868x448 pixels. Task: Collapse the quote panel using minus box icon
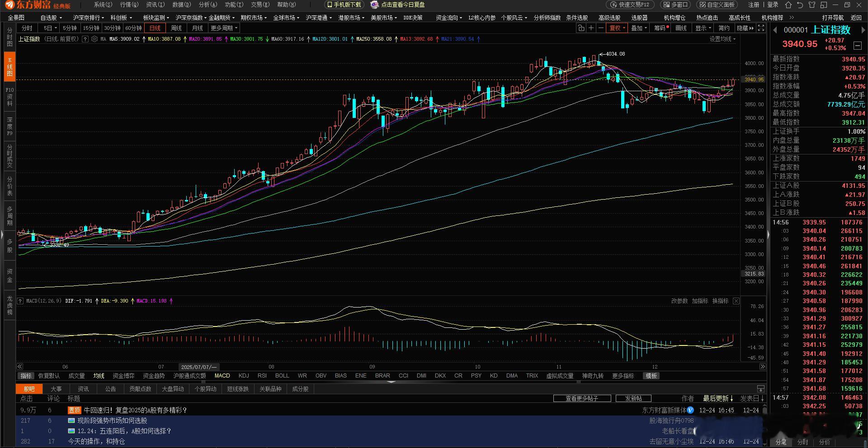pos(857,46)
